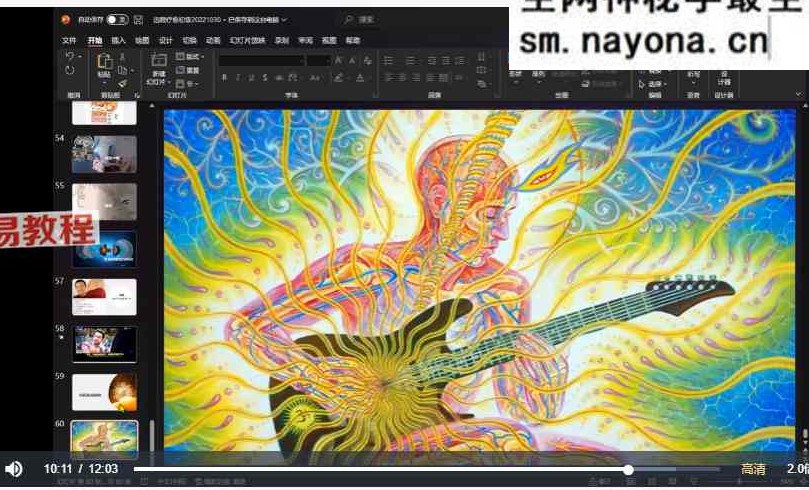Open the clipboard group dialog launcher
This screenshot has height=490, width=809.
tap(137, 95)
